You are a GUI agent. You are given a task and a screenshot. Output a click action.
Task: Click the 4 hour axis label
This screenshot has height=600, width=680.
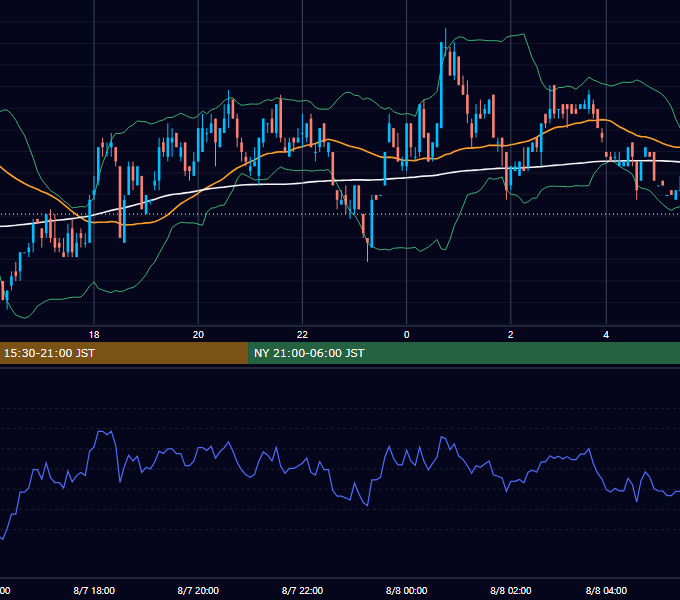click(606, 335)
